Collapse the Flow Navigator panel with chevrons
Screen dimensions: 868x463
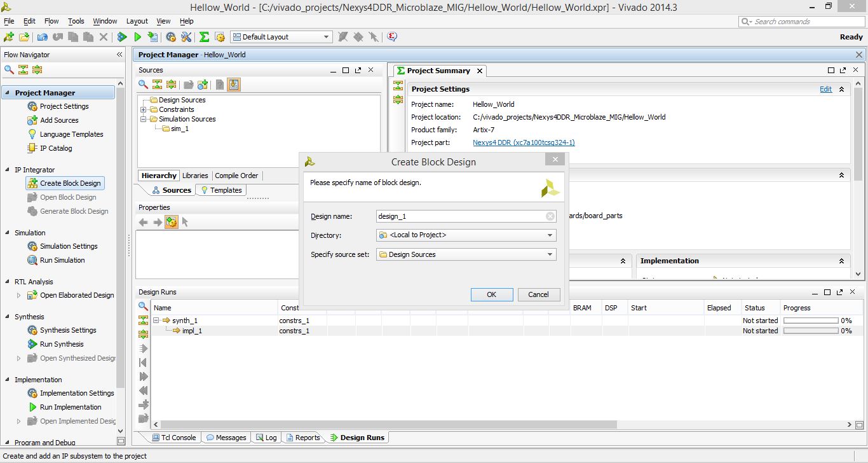click(119, 55)
